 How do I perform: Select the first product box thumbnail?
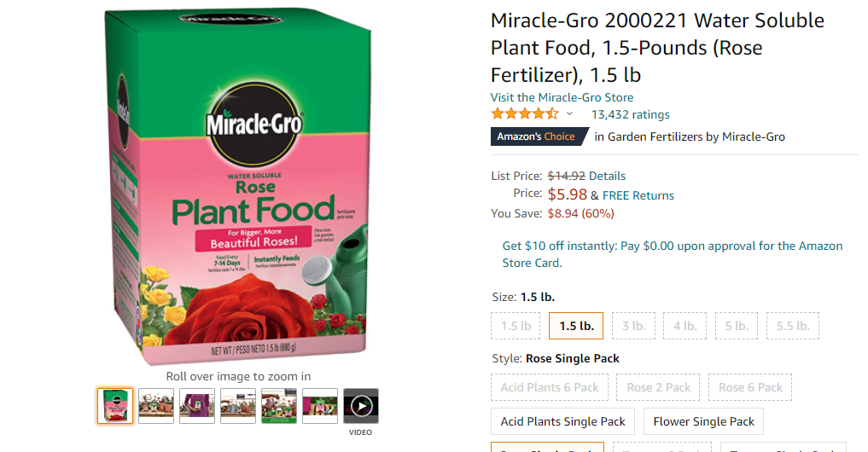click(115, 406)
